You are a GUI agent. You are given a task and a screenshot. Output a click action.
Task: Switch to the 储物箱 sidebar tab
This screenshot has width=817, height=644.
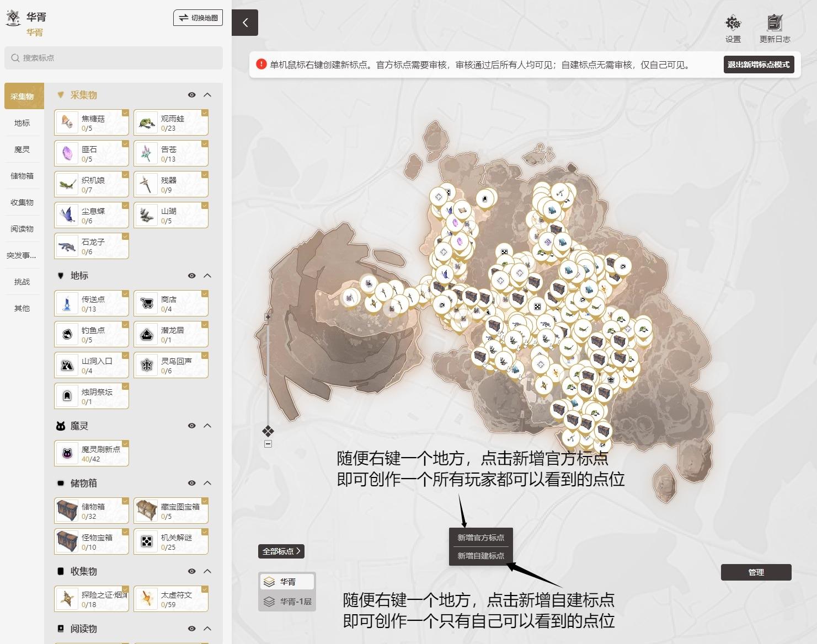(22, 176)
